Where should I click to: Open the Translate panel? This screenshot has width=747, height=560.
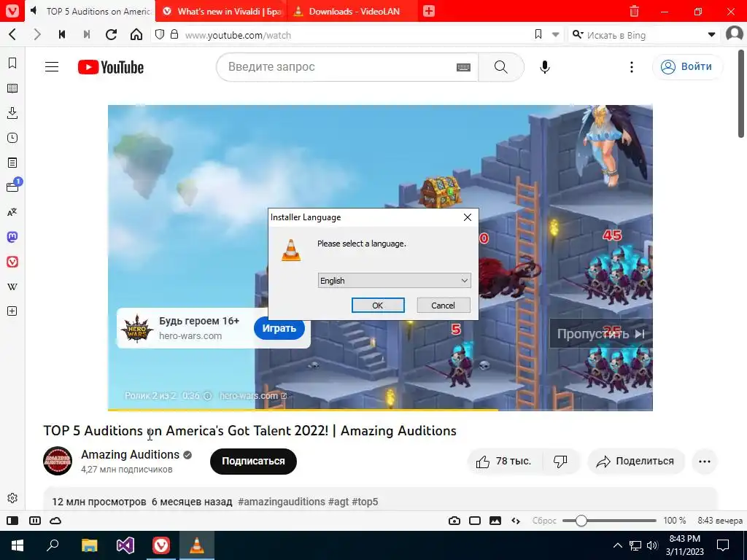[12, 212]
